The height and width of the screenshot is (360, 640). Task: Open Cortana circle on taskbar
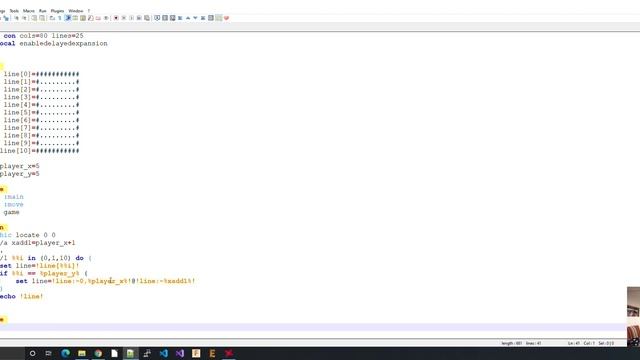pyautogui.click(x=32, y=353)
